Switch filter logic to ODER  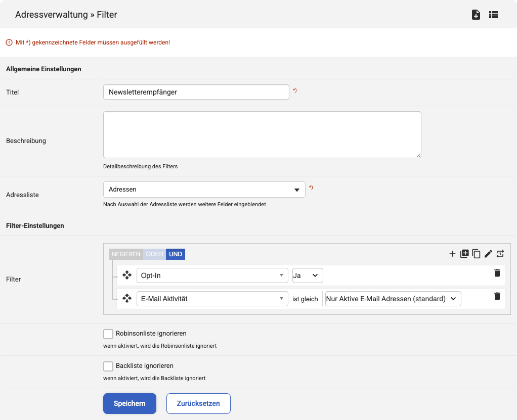click(154, 254)
